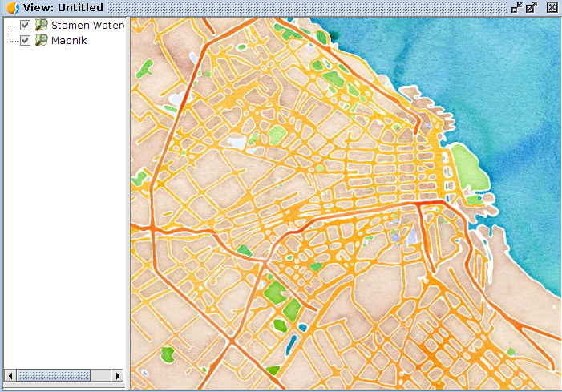Click the Mapnik layer icon

(41, 40)
